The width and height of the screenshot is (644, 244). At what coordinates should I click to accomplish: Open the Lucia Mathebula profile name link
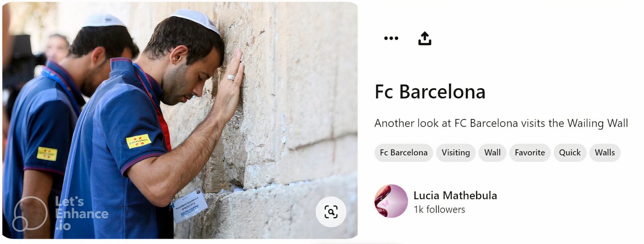(455, 195)
